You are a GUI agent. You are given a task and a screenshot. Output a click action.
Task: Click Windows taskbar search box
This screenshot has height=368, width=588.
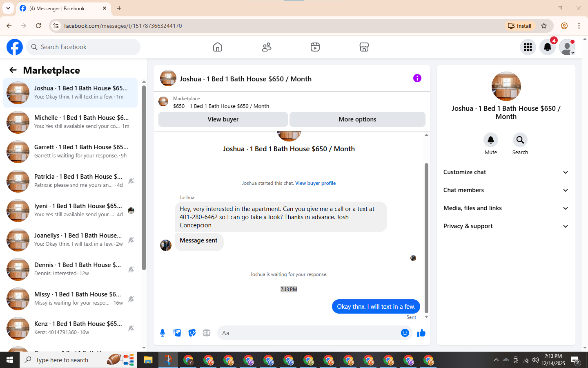click(78, 360)
